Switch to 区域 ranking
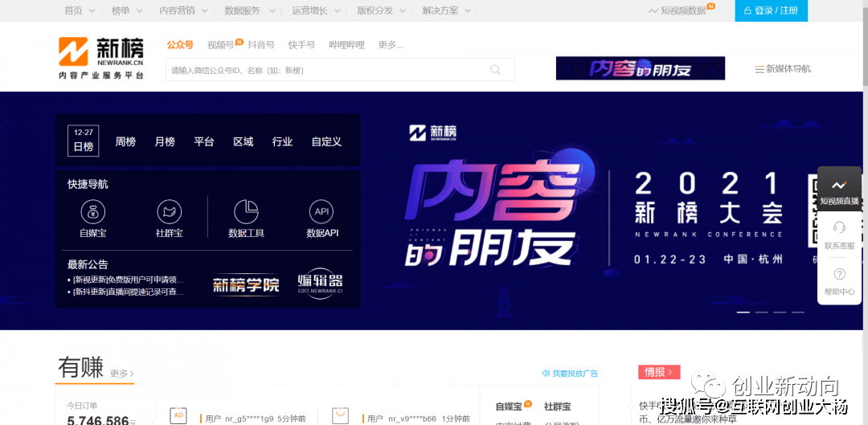Image resolution: width=868 pixels, height=425 pixels. click(x=243, y=141)
